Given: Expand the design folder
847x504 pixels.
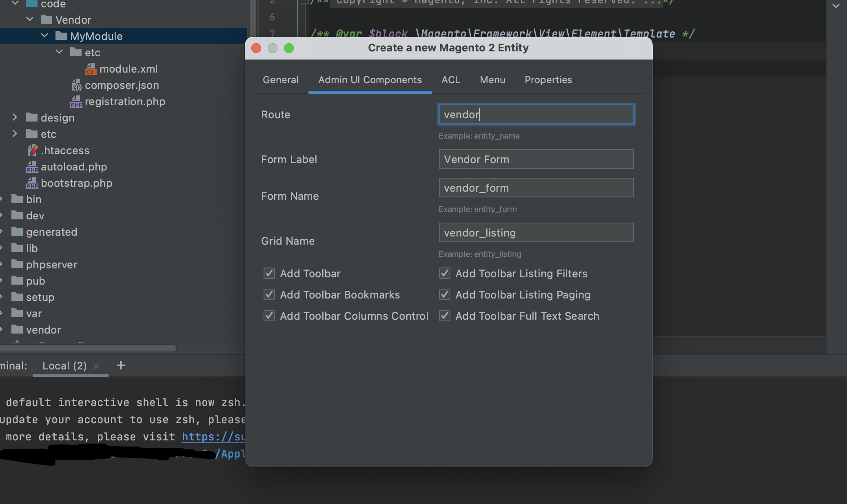Looking at the screenshot, I should (15, 117).
